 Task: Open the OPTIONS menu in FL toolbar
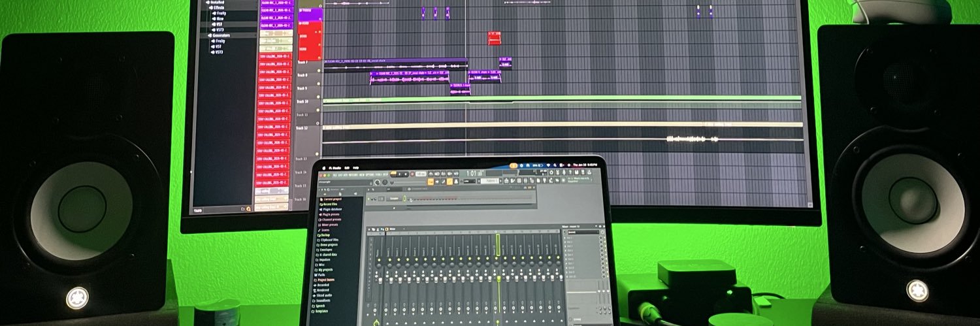tap(370, 175)
